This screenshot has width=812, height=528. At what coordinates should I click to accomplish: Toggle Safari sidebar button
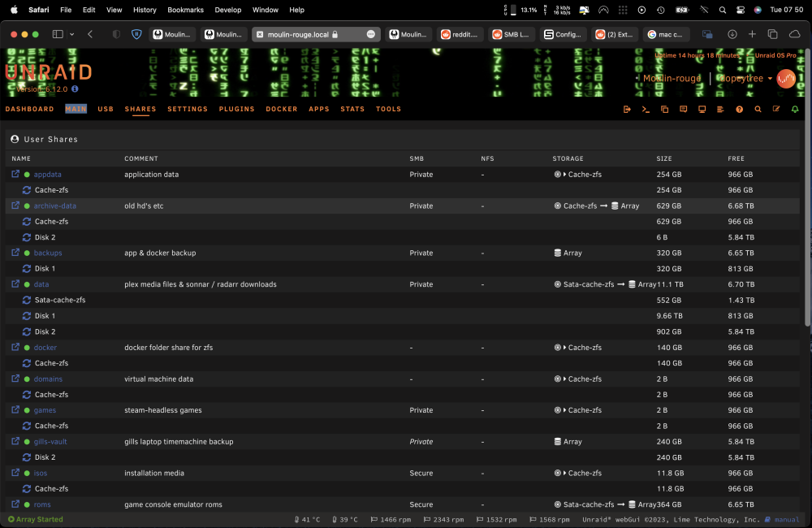[x=58, y=34]
